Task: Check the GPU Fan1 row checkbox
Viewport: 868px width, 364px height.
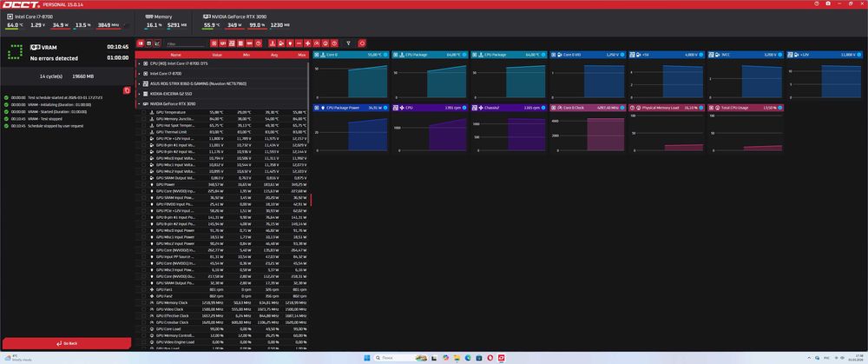Action: coord(144,289)
